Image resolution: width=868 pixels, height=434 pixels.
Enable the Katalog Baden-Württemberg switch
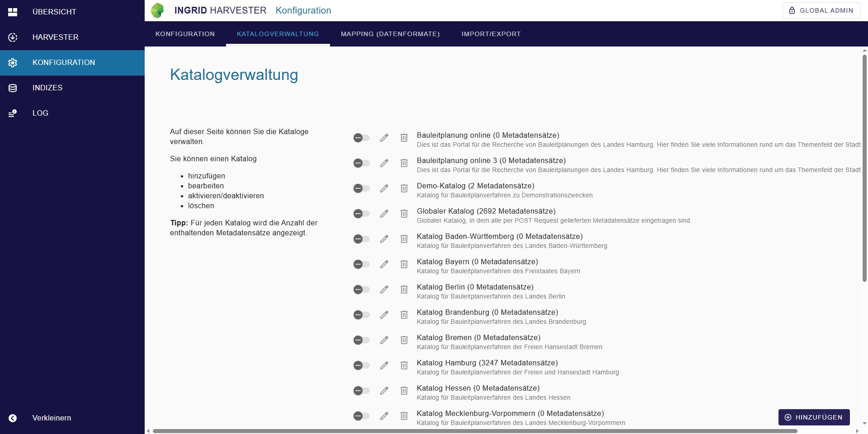pyautogui.click(x=361, y=239)
